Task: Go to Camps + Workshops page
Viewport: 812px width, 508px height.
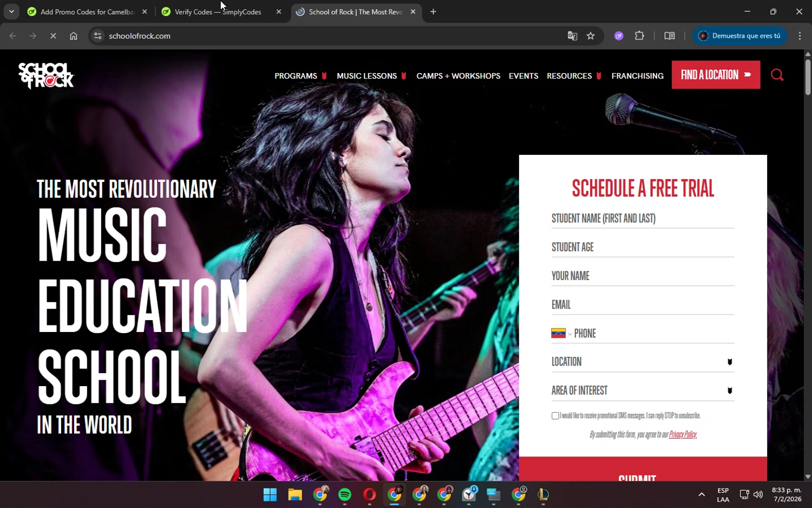Action: pos(458,76)
